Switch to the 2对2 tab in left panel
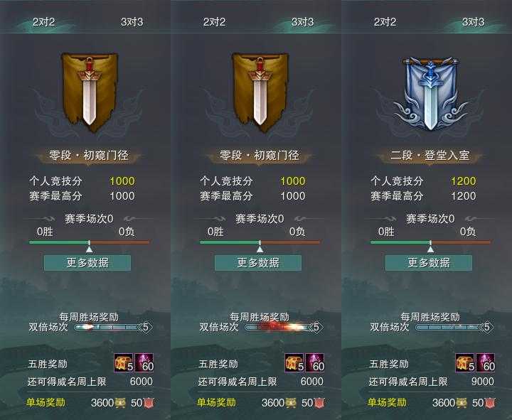Image resolution: width=512 pixels, height=420 pixels. 44,22
